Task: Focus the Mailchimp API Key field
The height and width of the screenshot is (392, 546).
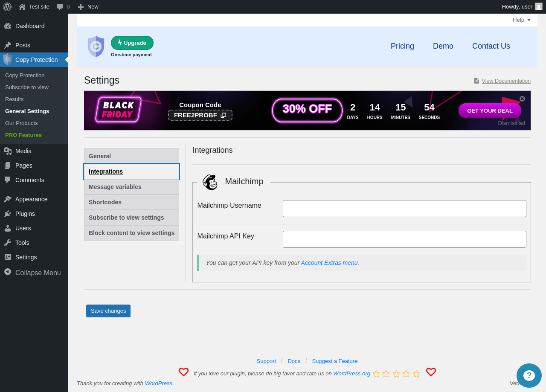Action: [404, 239]
